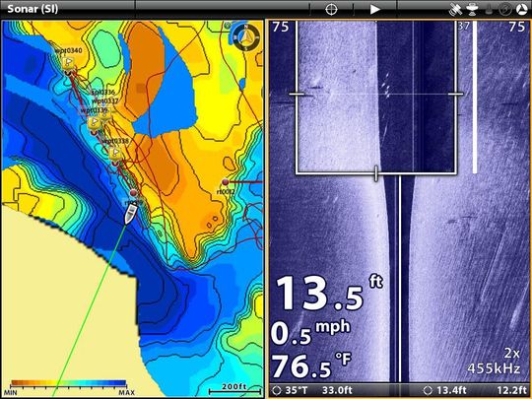Tap the white vertical zoom level bar
This screenshot has width=532, height=399.
pos(475,97)
